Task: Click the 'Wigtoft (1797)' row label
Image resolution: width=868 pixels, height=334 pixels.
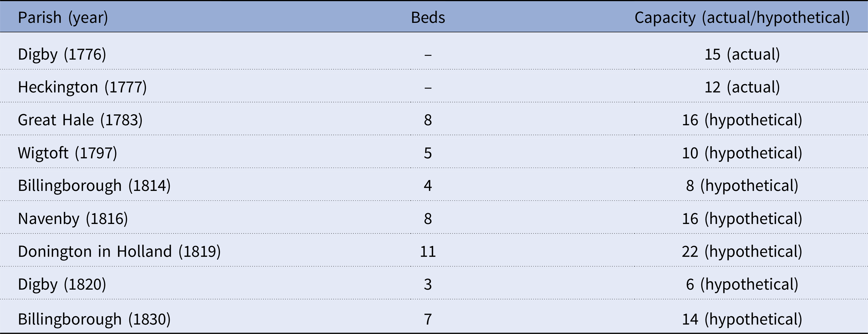Action: (x=67, y=153)
